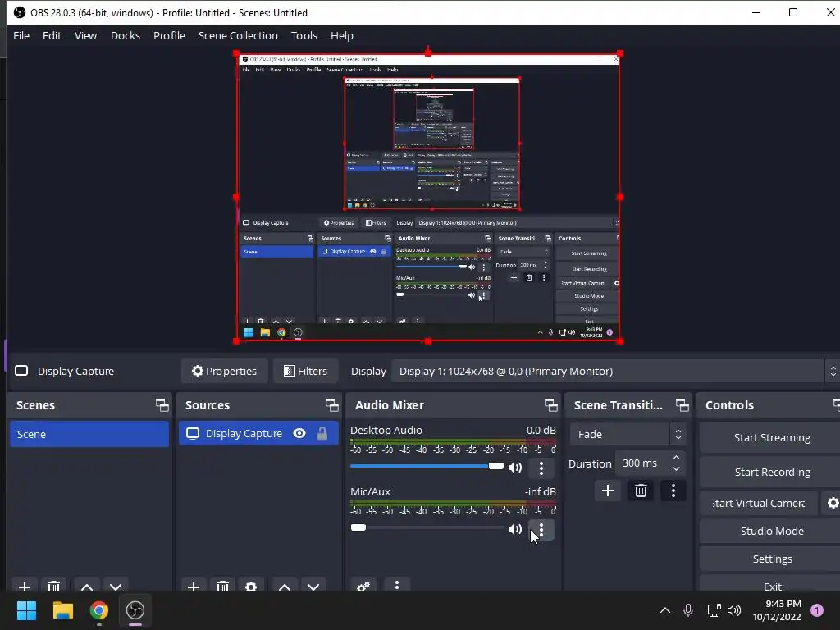The width and height of the screenshot is (840, 630).
Task: Open Audio Mixer bottom three-dot menu
Action: click(397, 585)
